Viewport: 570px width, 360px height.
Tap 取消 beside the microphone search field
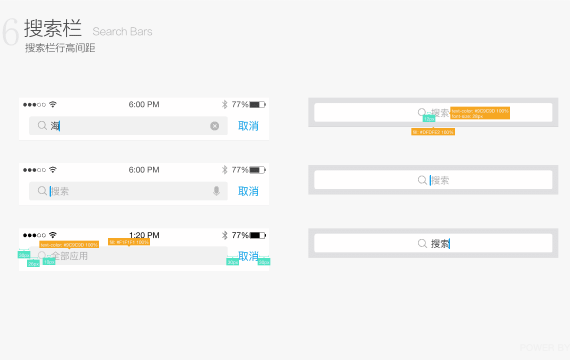pyautogui.click(x=248, y=191)
